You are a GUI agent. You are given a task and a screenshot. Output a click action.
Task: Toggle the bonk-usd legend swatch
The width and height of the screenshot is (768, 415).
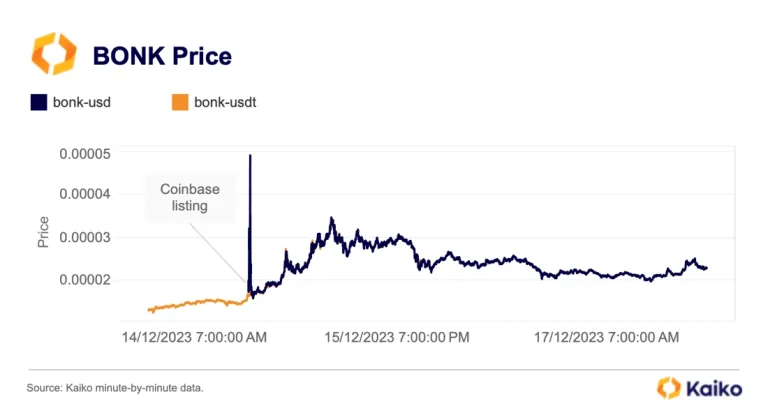39,102
